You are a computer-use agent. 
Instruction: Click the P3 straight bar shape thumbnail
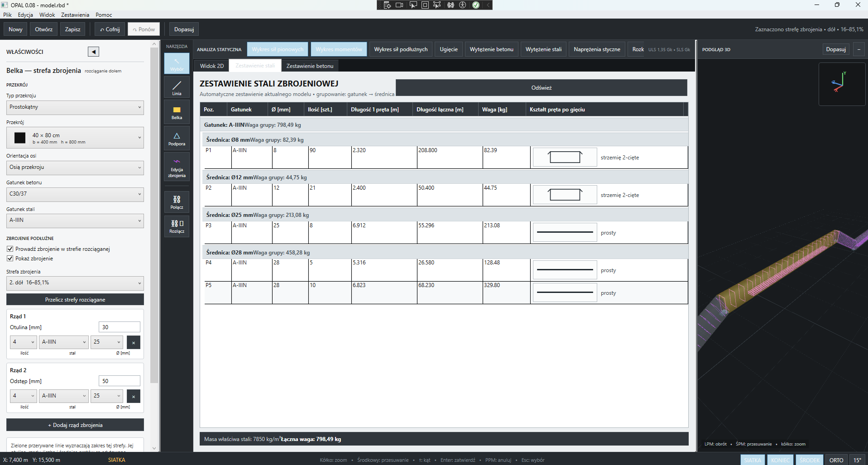pyautogui.click(x=565, y=232)
